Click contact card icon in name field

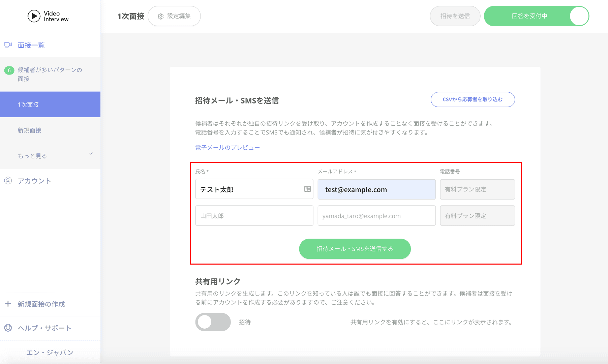(307, 189)
